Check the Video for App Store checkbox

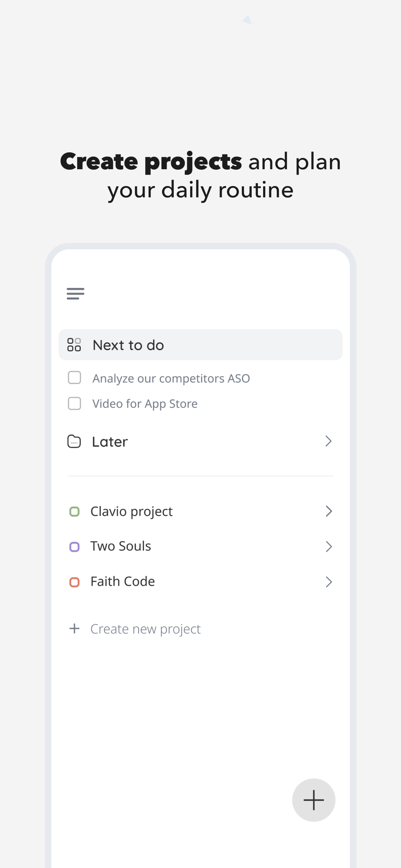75,404
